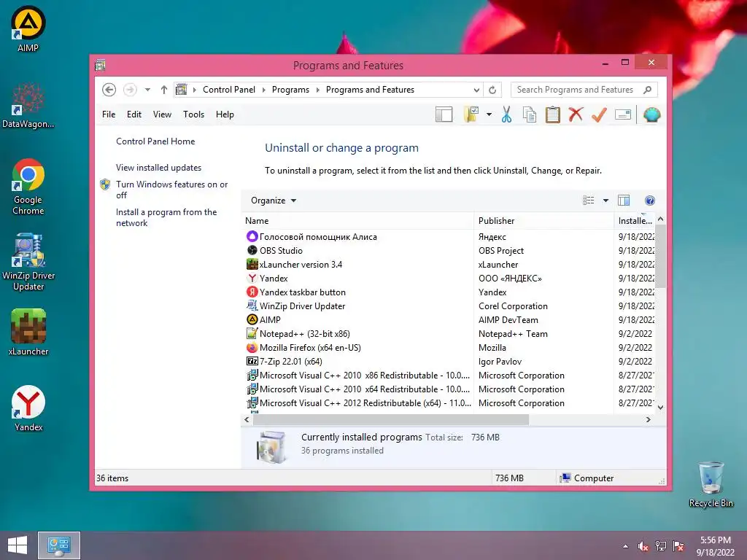Click the network tray icon
Image resolution: width=747 pixels, height=560 pixels.
[x=660, y=546]
